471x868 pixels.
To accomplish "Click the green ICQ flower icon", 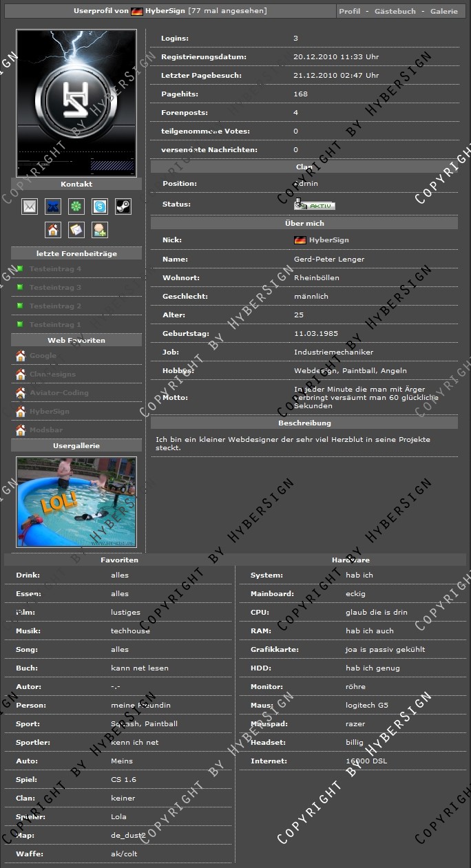I will pos(76,207).
